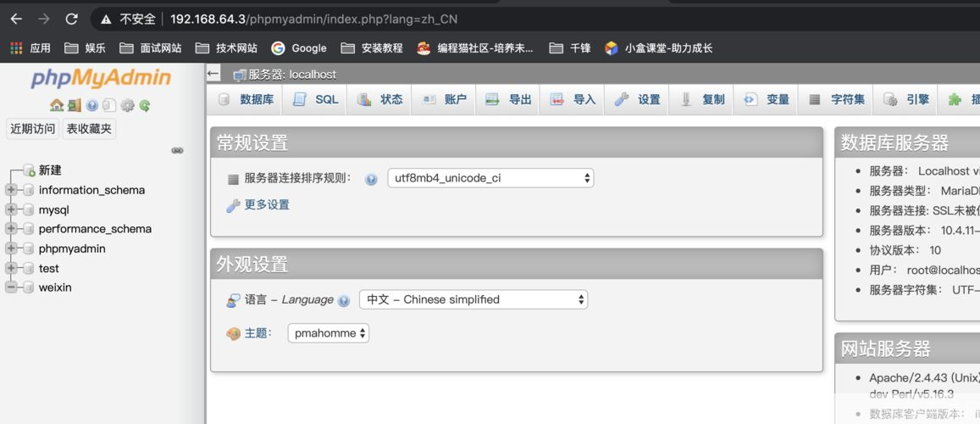Click the 近期访问 button
This screenshot has width=980, height=424.
[x=33, y=130]
